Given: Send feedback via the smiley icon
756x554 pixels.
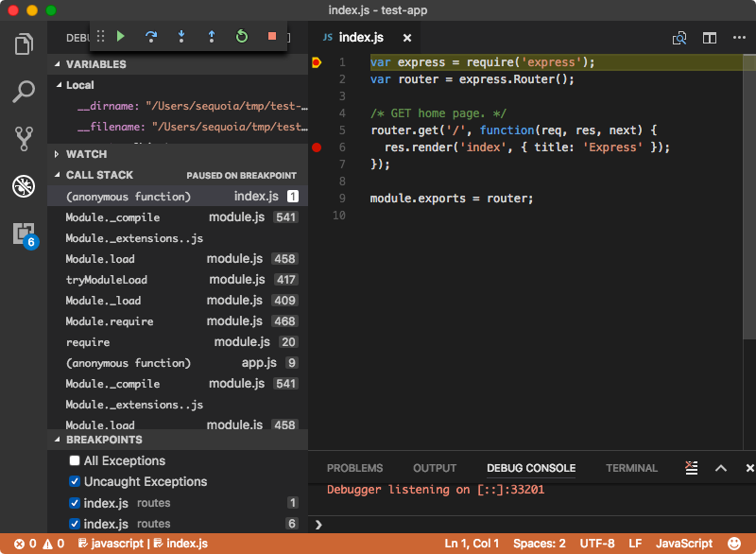Looking at the screenshot, I should pos(734,544).
